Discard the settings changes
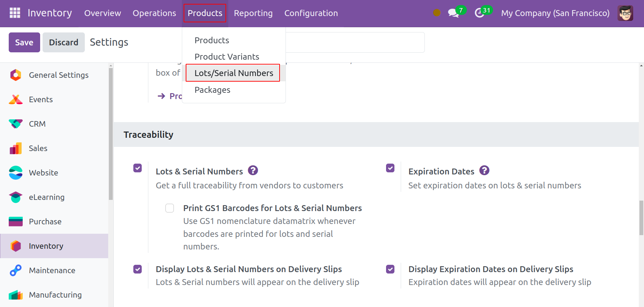This screenshot has width=644, height=307. 64,43
